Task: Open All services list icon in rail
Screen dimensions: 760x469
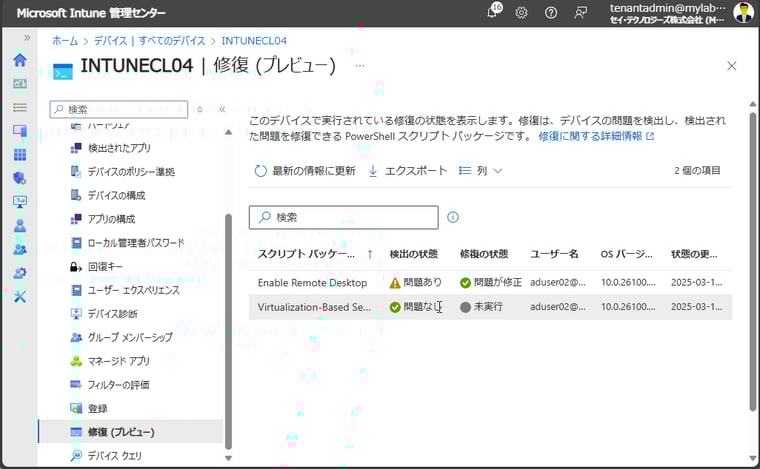Action: 20,107
